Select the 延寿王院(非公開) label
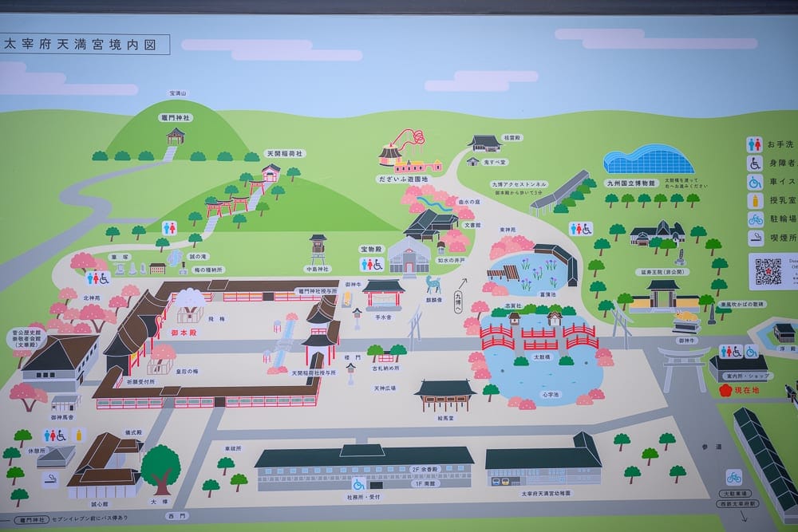Screen dimensions: 798x532 (662, 272)
